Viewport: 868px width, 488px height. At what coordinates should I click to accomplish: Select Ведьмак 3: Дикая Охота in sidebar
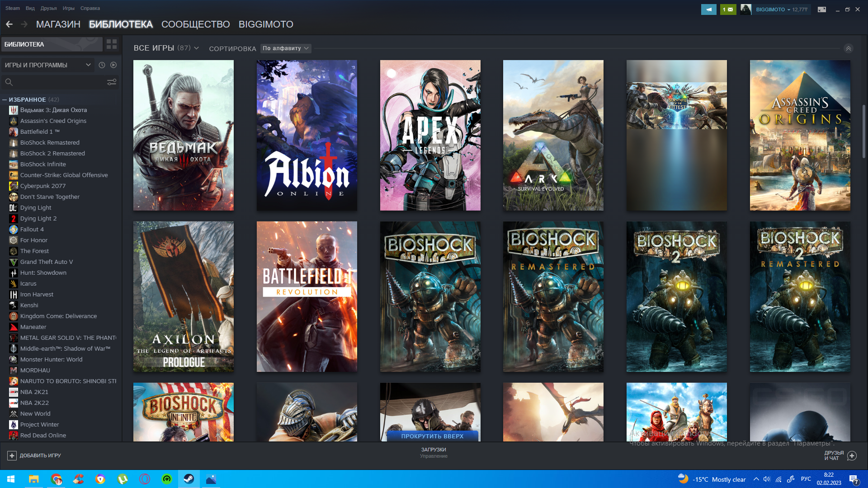[x=53, y=110]
